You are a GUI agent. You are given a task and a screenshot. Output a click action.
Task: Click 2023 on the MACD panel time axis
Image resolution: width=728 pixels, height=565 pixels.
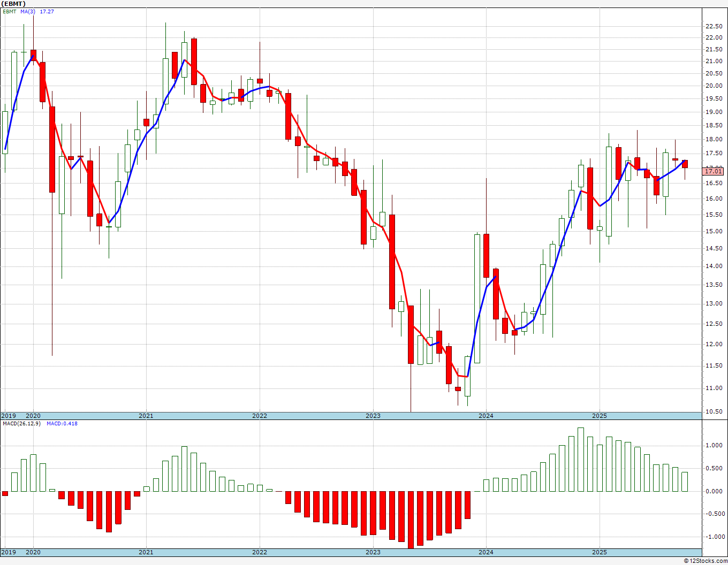pyautogui.click(x=373, y=552)
